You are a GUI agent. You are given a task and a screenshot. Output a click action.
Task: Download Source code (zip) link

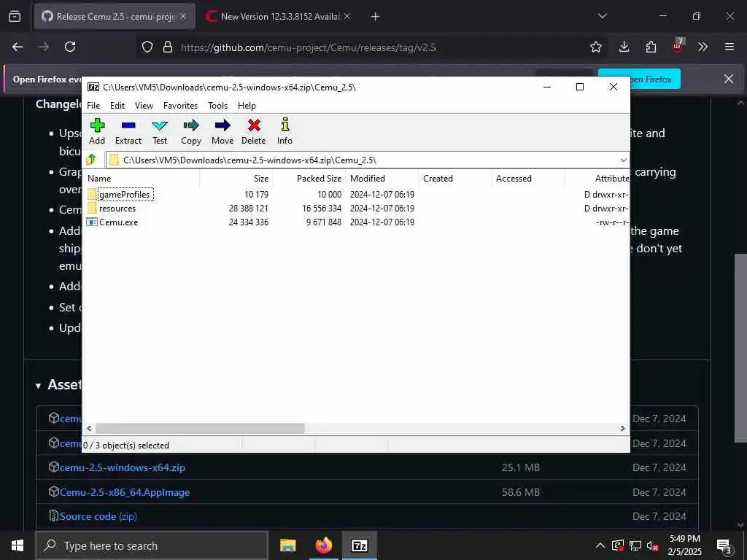[98, 517]
